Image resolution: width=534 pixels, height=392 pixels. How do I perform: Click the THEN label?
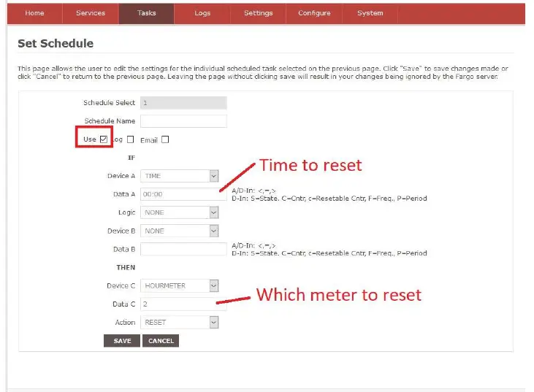[126, 267]
